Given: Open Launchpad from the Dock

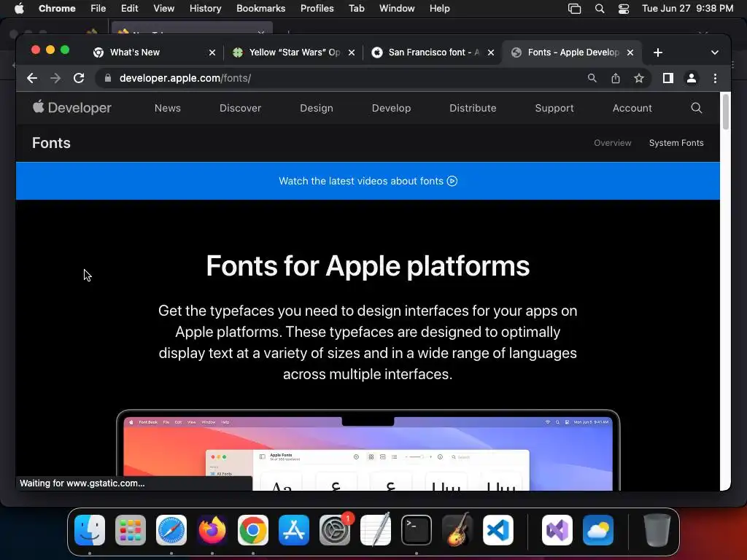Looking at the screenshot, I should pos(131,530).
